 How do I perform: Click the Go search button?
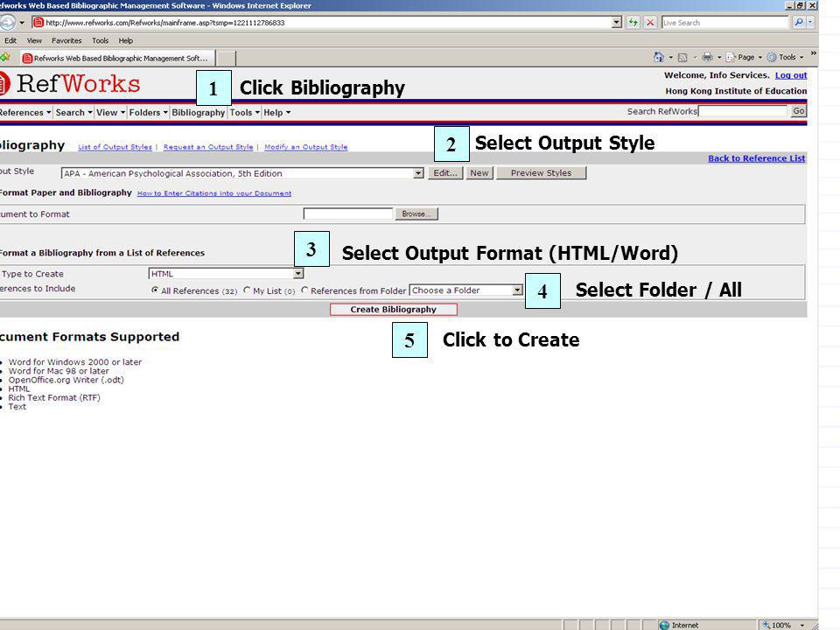[x=798, y=111]
